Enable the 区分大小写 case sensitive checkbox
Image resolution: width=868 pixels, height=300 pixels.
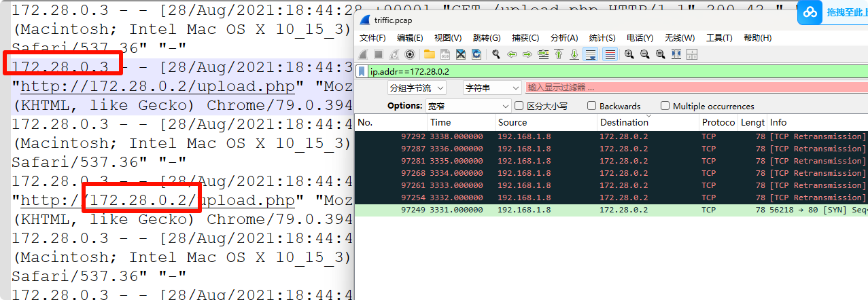tap(519, 106)
